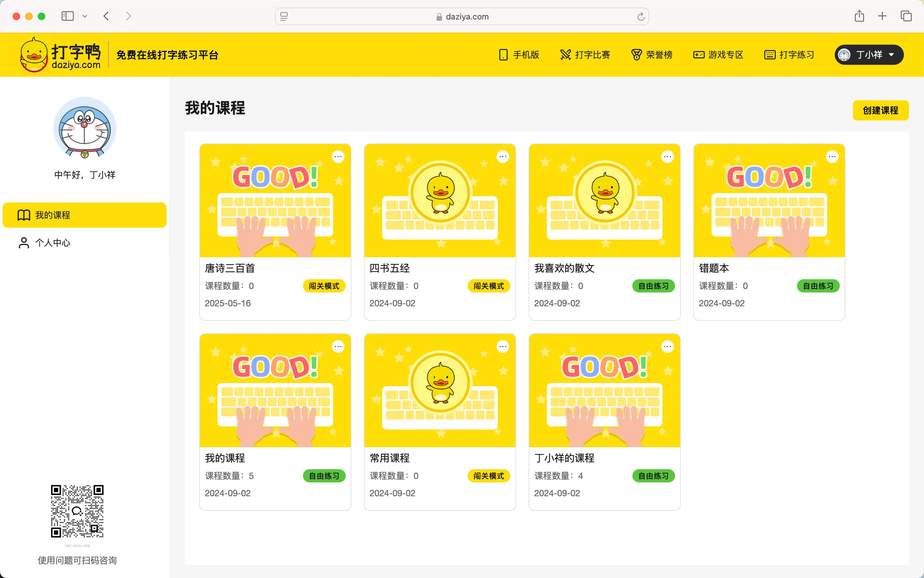This screenshot has width=924, height=578.
Task: Open more options on 唐诗三百首 card
Action: (338, 157)
